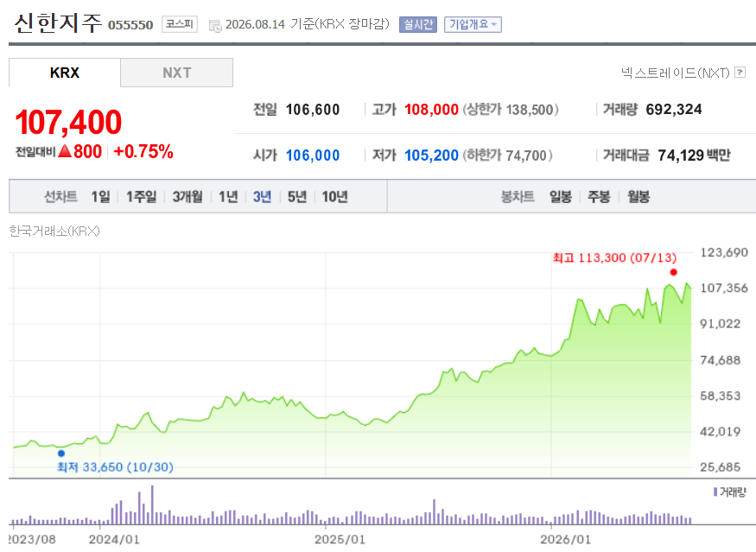
Task: Switch to the KRX tab
Action: point(65,73)
